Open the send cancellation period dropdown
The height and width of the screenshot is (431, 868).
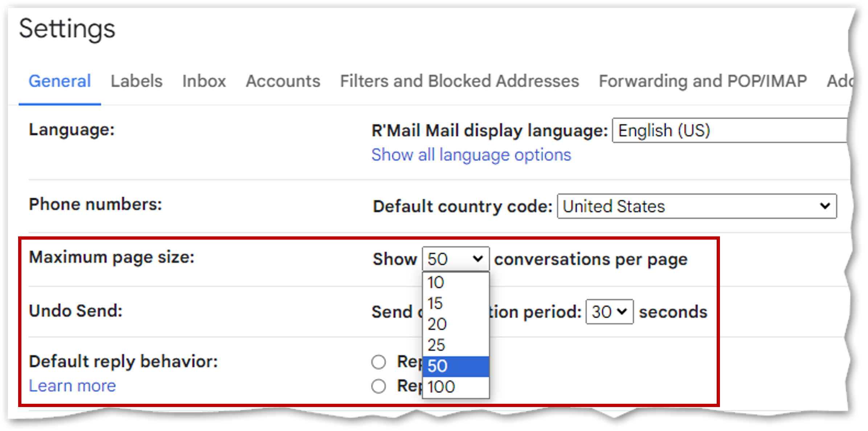(609, 312)
